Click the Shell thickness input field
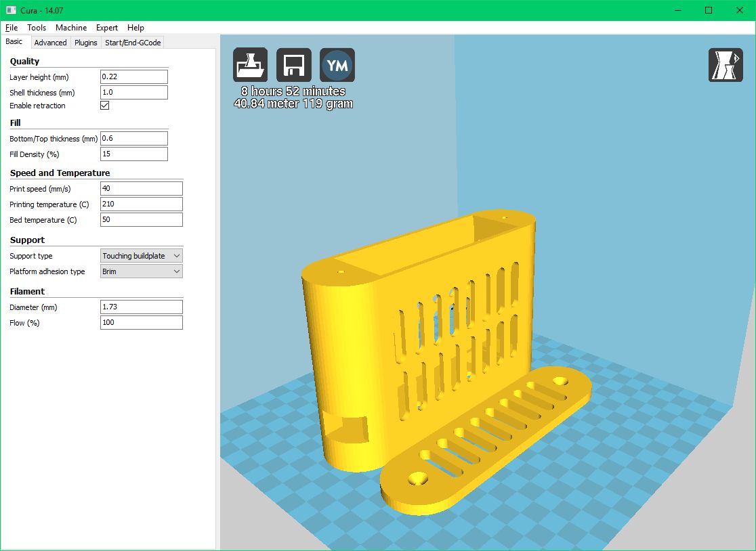This screenshot has height=551, width=756. click(x=134, y=92)
